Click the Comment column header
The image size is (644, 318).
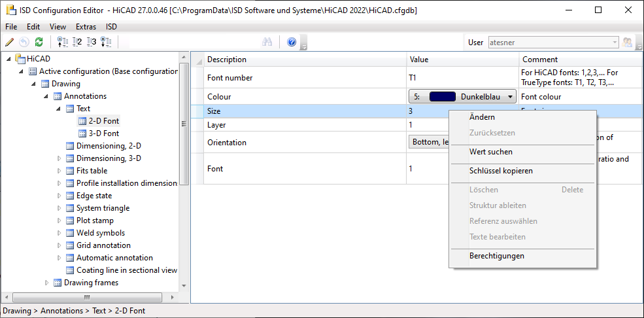(581, 59)
